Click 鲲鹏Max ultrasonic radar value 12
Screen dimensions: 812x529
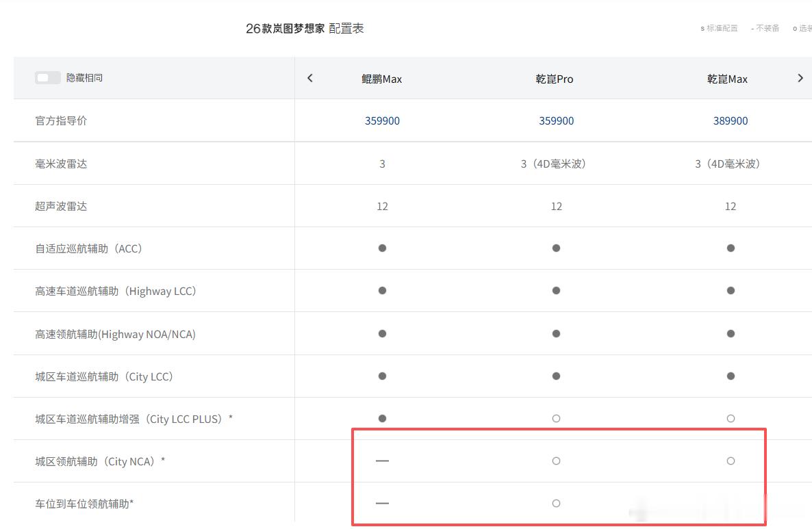pyautogui.click(x=382, y=207)
